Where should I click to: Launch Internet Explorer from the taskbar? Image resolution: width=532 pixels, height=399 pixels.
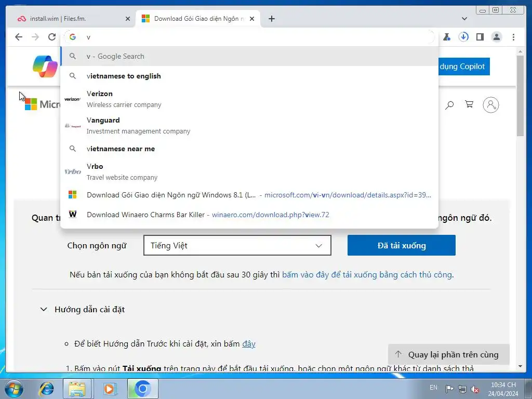coord(46,389)
